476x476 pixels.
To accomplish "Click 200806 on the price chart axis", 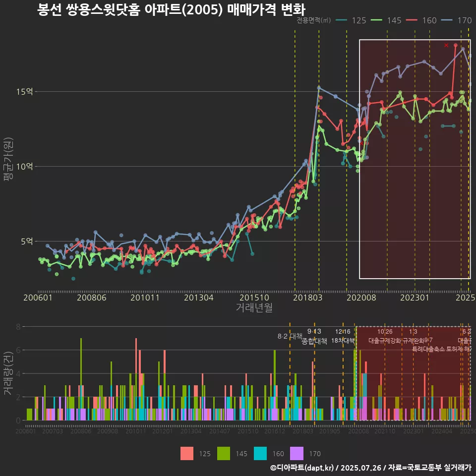I will (x=91, y=297).
